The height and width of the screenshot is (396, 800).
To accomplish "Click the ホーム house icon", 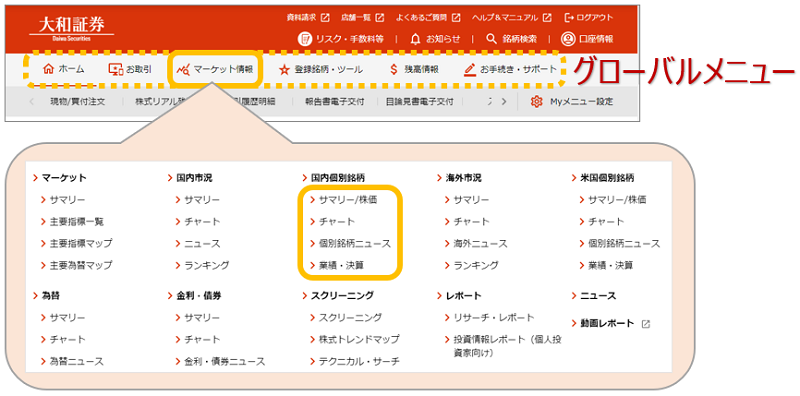I will [49, 69].
